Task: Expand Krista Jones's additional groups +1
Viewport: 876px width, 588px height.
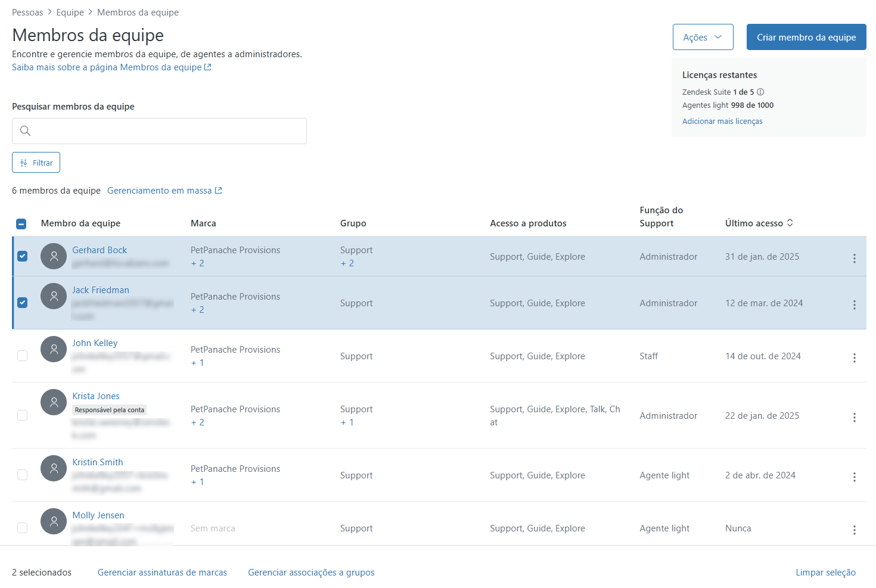Action: (x=347, y=422)
